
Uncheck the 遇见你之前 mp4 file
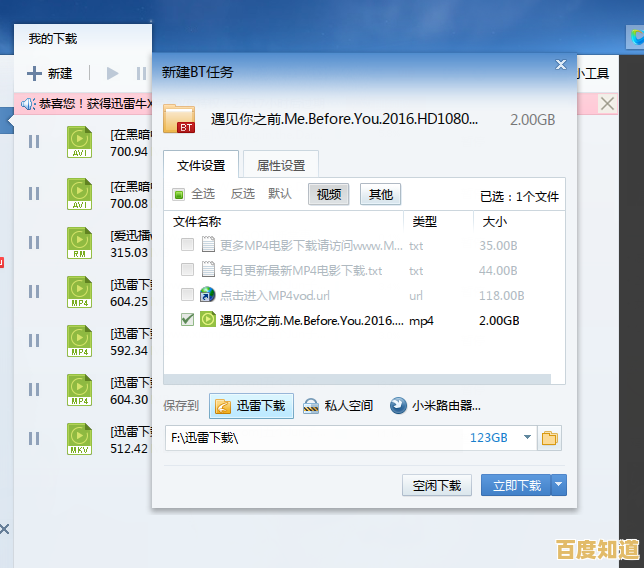pos(187,320)
